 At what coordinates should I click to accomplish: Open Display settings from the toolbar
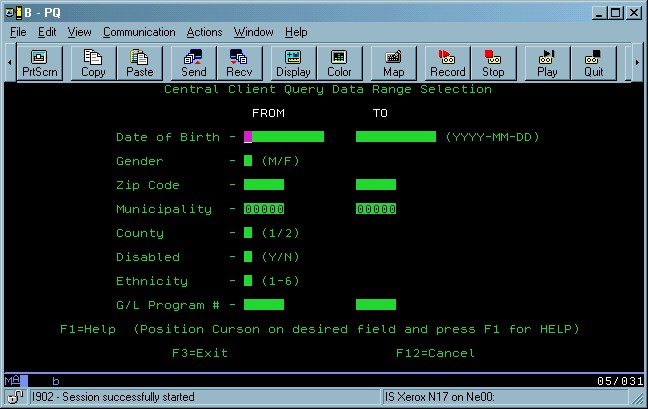(293, 63)
